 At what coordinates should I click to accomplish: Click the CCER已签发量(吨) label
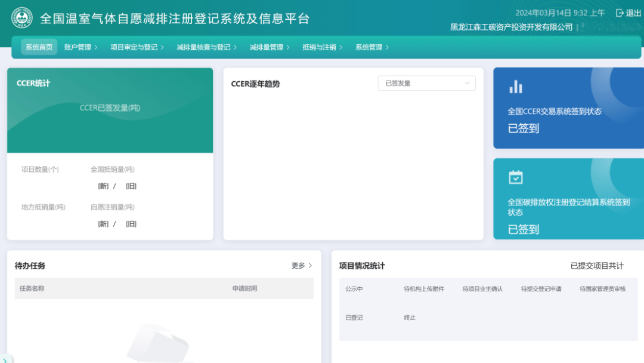point(110,107)
